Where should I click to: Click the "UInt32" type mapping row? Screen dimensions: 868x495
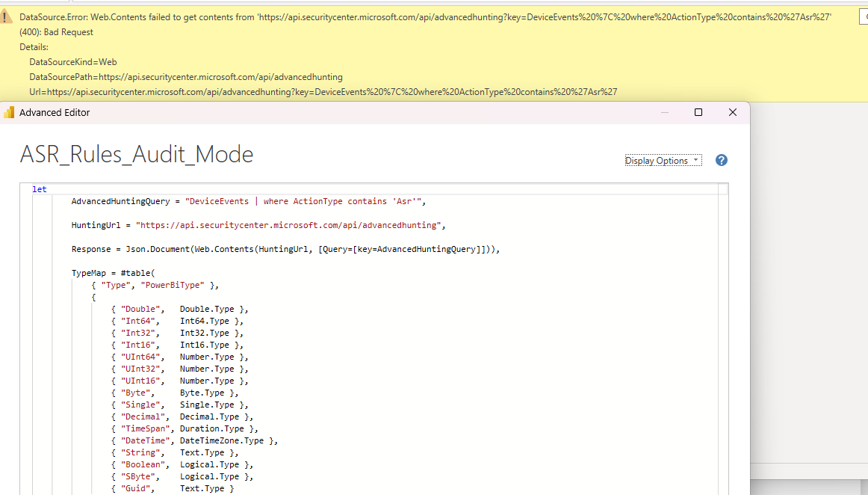(180, 369)
